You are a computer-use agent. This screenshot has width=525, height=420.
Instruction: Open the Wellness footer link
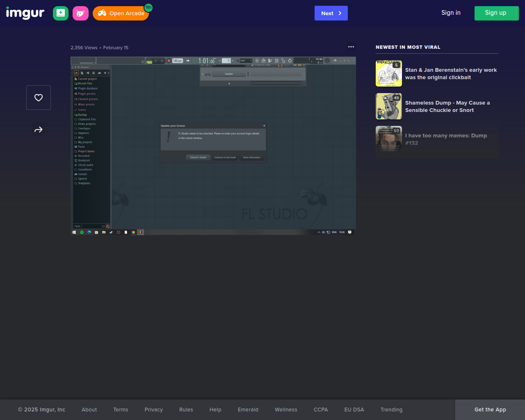pyautogui.click(x=286, y=410)
